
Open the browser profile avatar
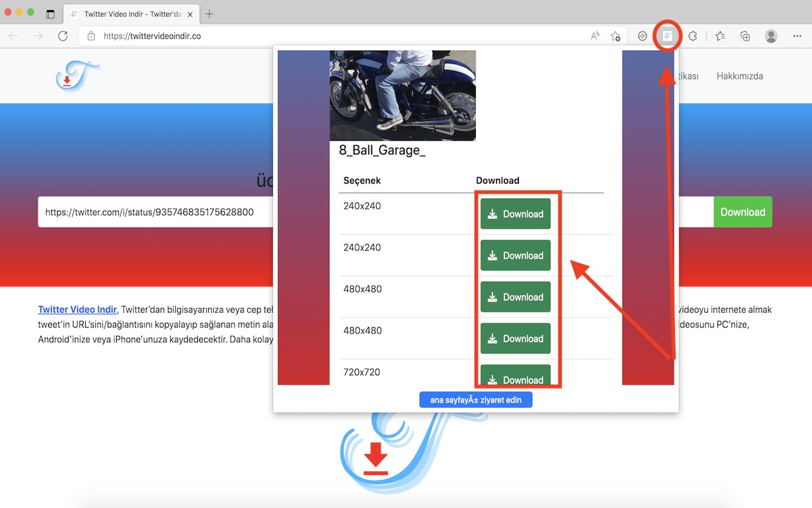pos(771,36)
